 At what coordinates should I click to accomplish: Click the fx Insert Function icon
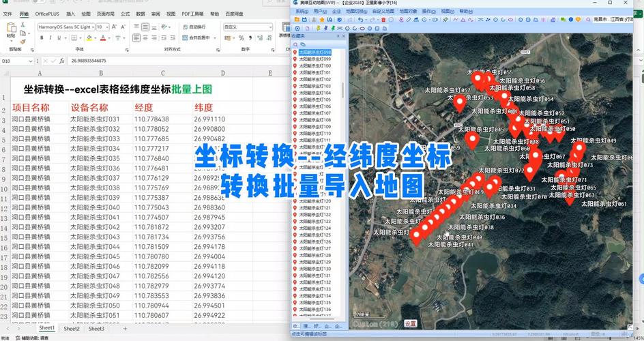(61, 61)
